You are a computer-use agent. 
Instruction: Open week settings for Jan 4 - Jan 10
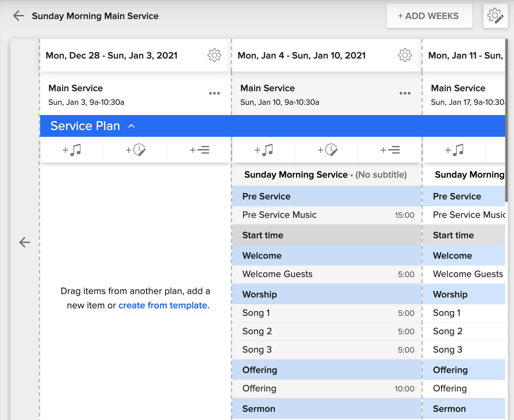404,55
